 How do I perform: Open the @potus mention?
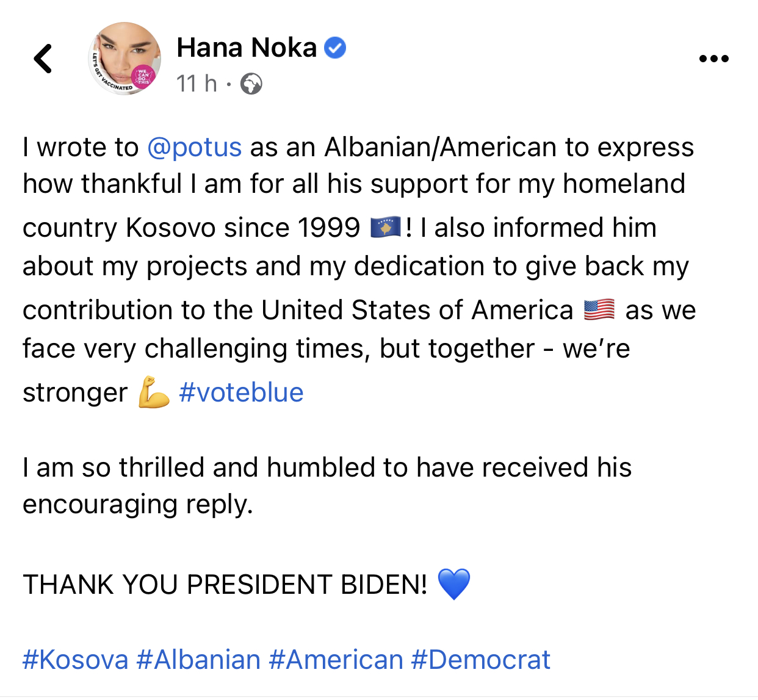195,147
